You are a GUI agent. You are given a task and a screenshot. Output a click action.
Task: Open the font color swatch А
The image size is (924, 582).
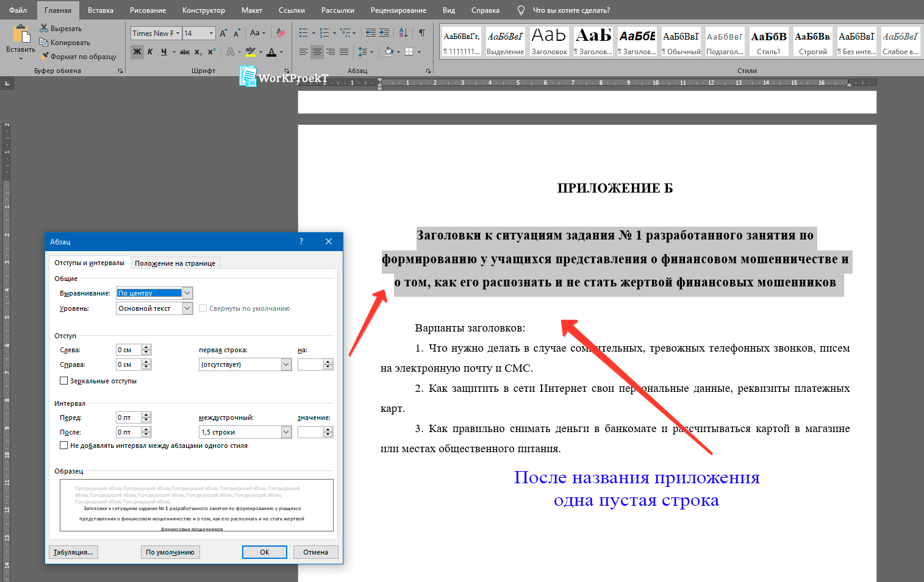(271, 52)
